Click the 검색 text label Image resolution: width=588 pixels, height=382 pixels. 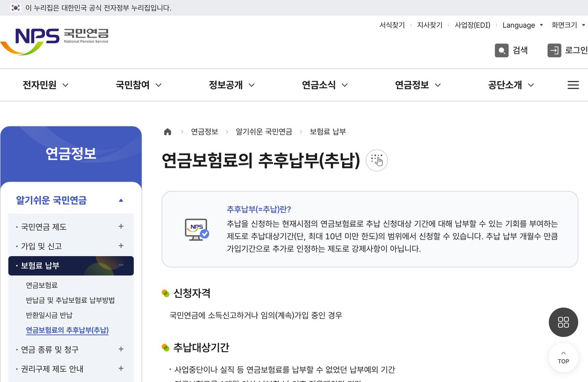coord(520,50)
